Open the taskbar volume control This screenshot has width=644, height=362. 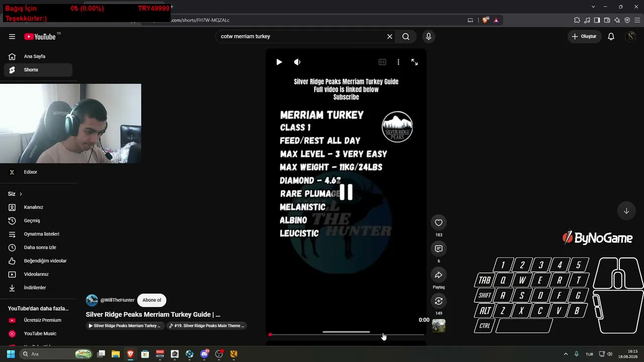[610, 354]
